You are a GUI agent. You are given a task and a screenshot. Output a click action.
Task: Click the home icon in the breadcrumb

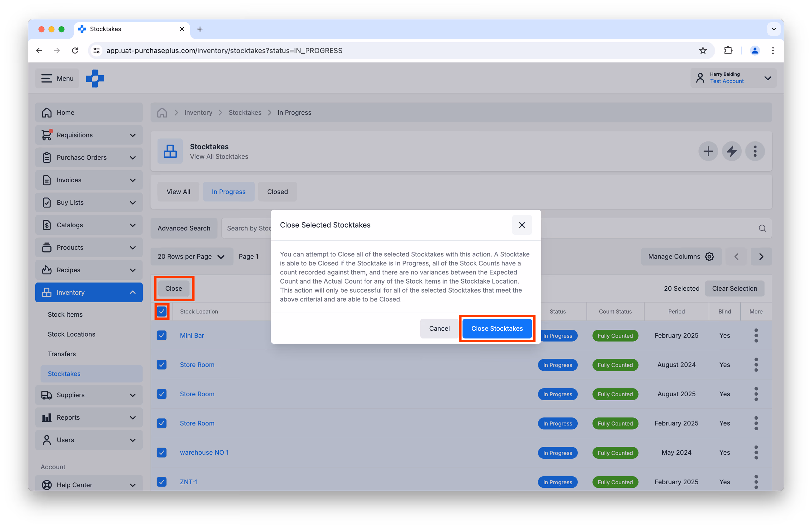(162, 112)
